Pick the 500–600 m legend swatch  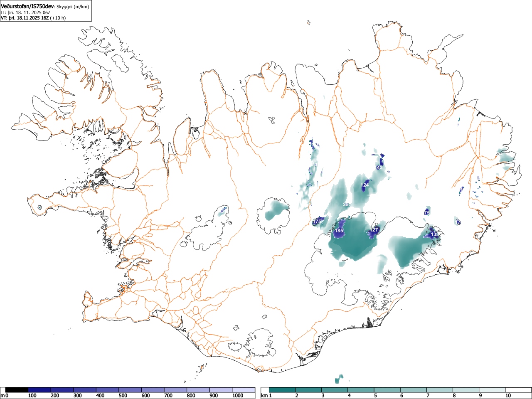(130, 390)
